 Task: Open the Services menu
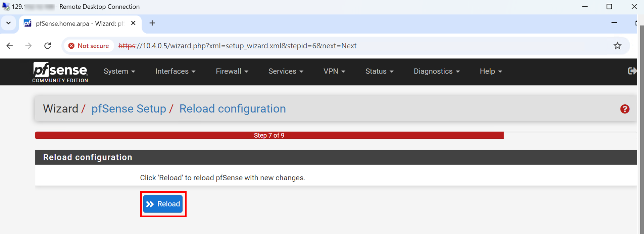point(286,71)
